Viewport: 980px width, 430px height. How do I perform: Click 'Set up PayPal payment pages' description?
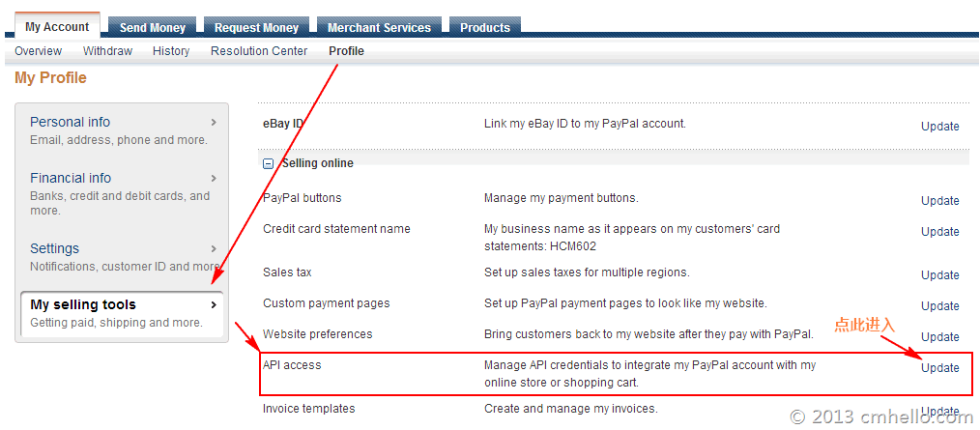pyautogui.click(x=625, y=303)
